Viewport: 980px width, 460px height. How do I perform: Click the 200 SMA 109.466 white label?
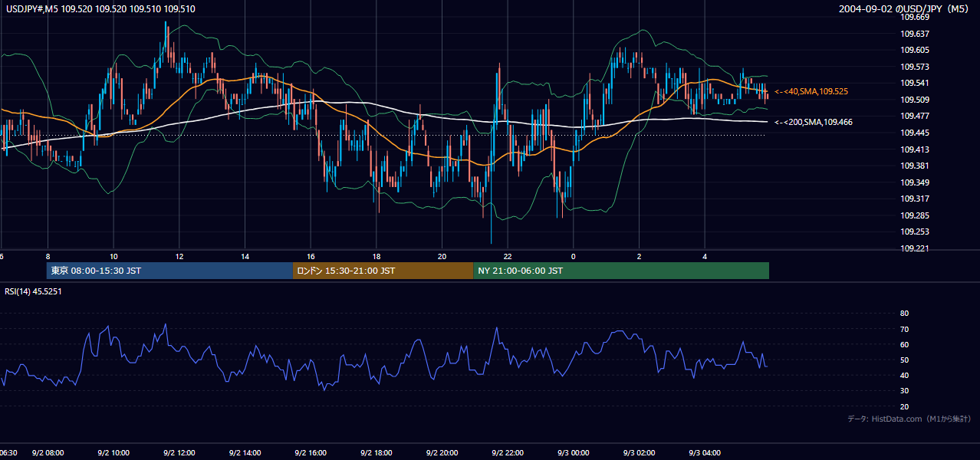(x=813, y=122)
